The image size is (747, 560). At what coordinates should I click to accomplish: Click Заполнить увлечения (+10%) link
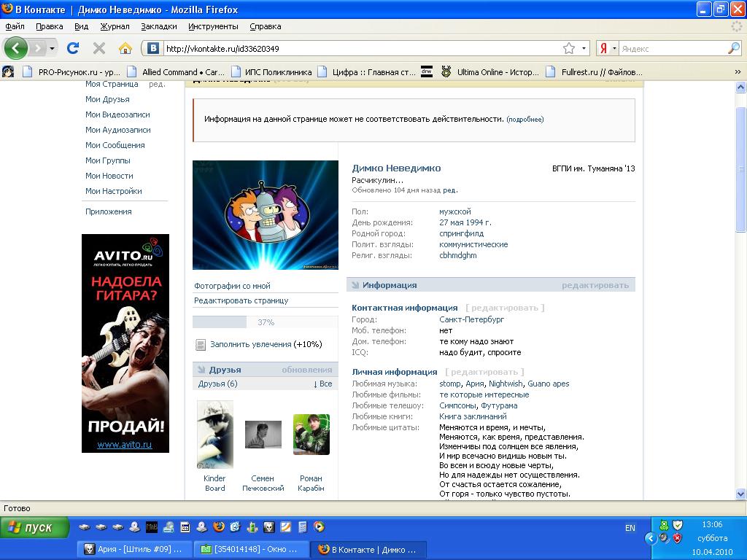[266, 344]
